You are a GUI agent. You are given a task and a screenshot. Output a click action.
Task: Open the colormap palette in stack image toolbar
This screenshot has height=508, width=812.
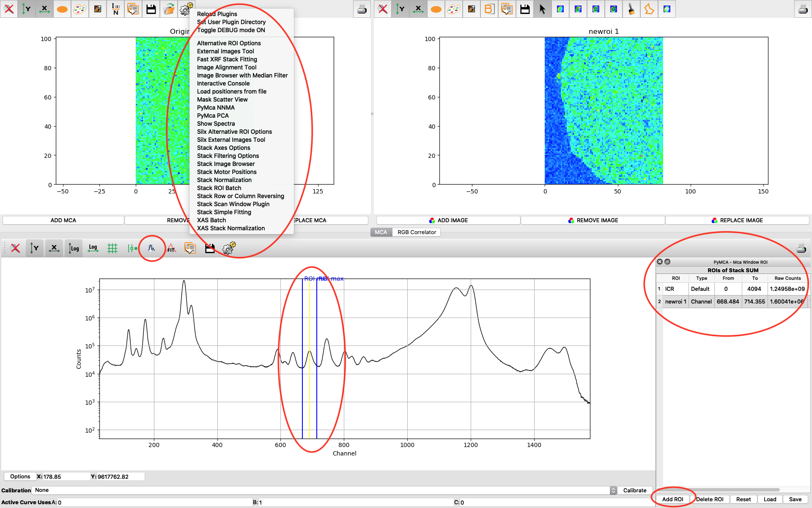click(80, 9)
